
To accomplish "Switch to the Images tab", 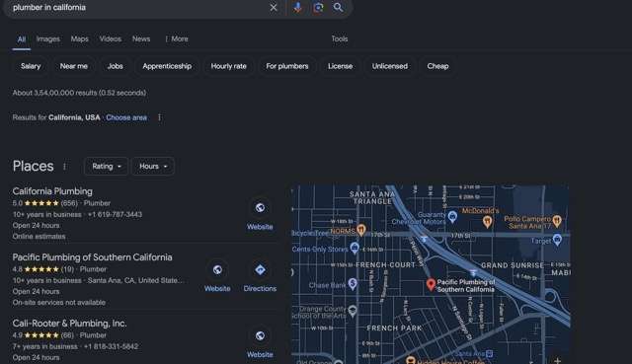I will (x=48, y=39).
